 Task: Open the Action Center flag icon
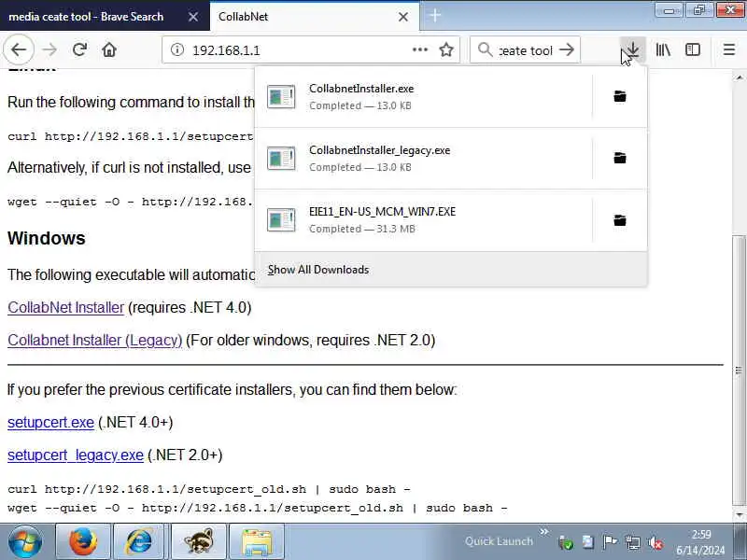(610, 542)
